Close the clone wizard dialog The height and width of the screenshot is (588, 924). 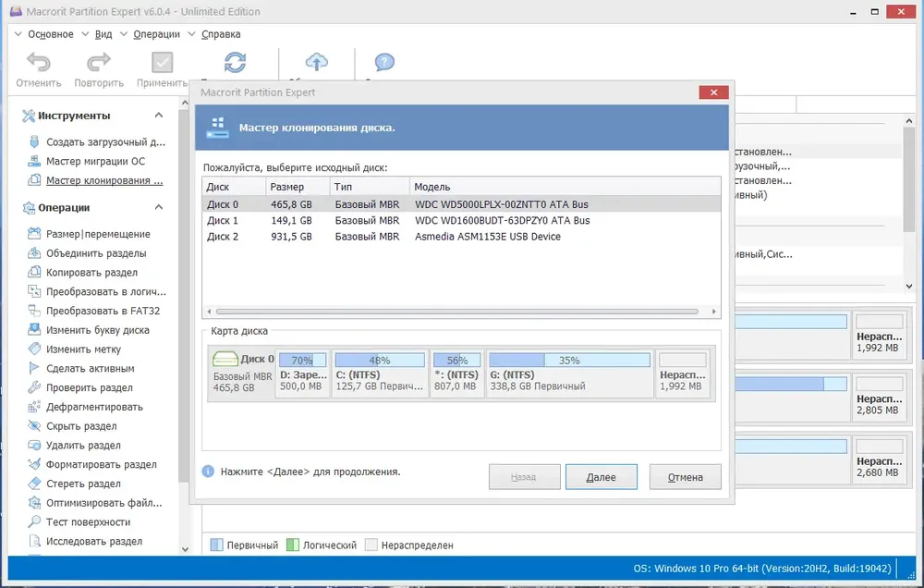[x=713, y=92]
